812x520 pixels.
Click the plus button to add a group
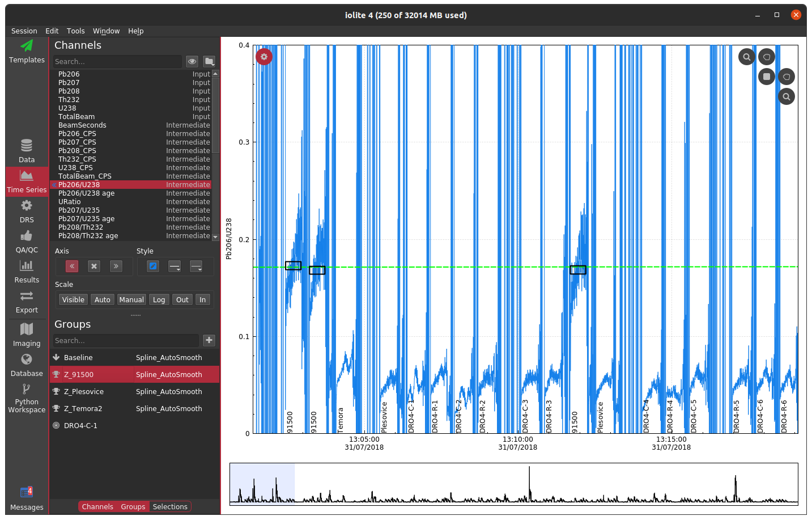[209, 340]
